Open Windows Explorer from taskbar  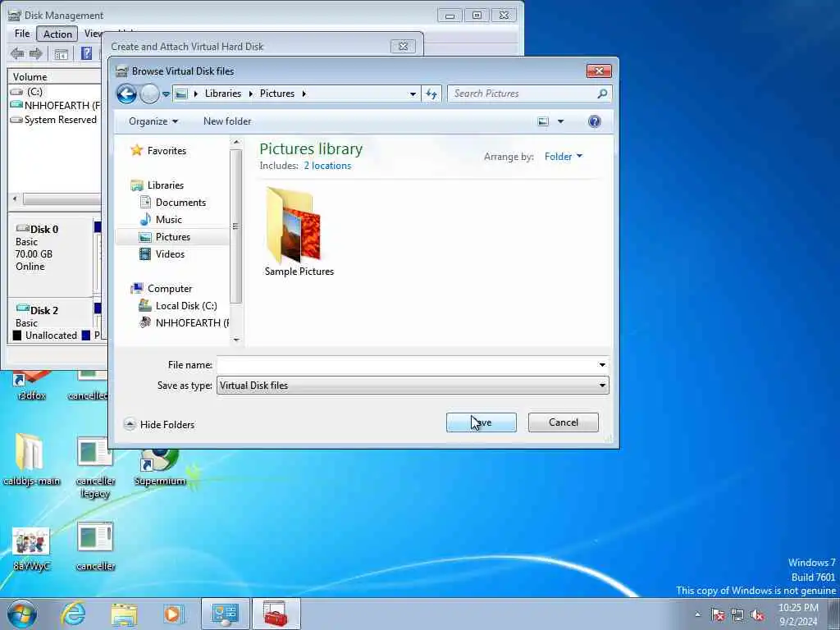[125, 614]
